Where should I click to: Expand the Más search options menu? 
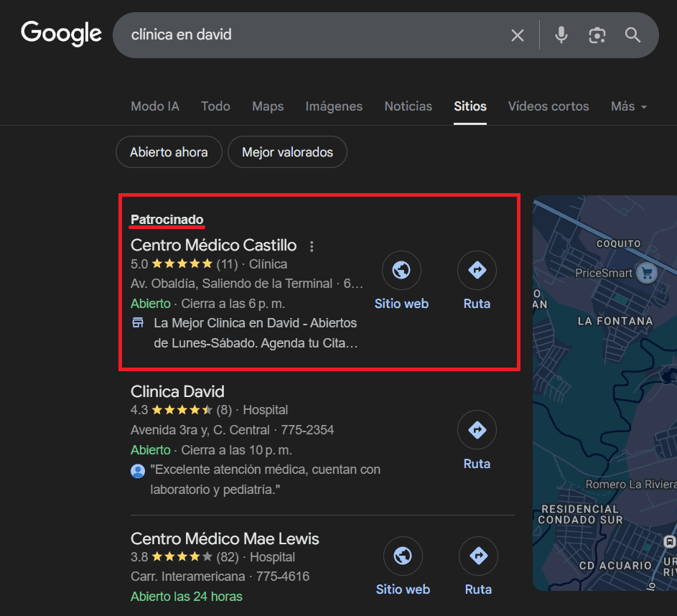pos(627,106)
